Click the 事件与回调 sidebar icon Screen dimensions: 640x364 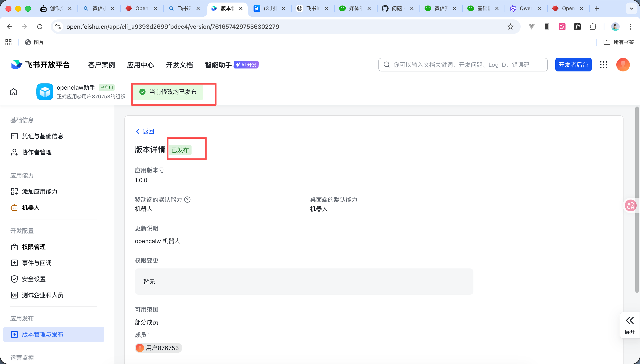point(14,263)
